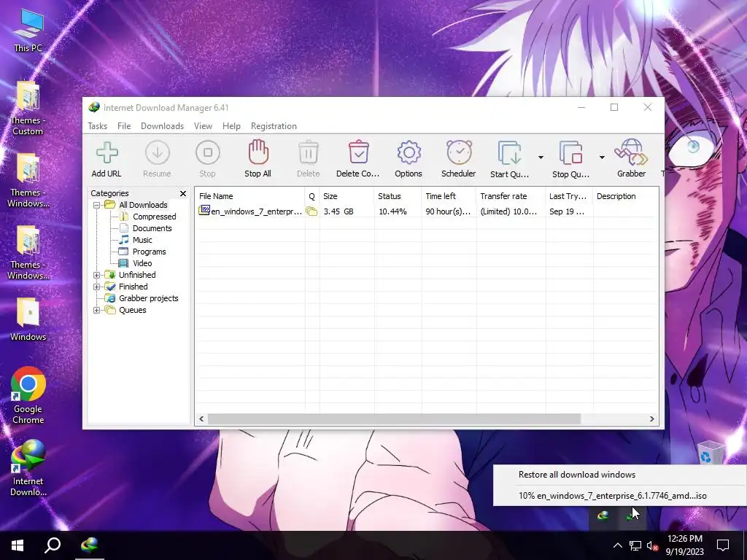Select the en_windows_7_enterpr download row
The height and width of the screenshot is (560, 747).
pos(427,211)
